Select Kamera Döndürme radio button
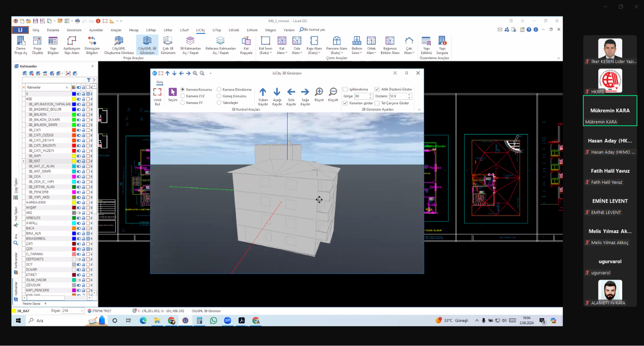This screenshot has width=644, height=346. (x=219, y=89)
